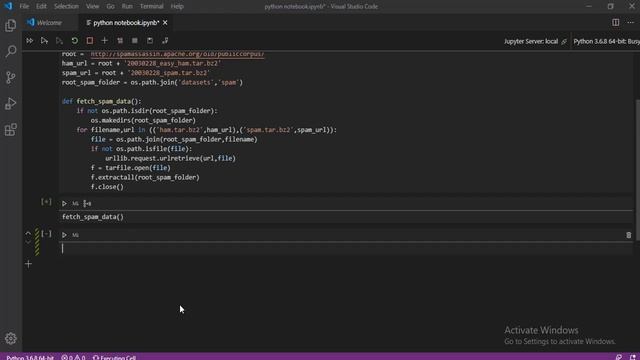Open the Terminal menu
This screenshot has width=640, height=360.
click(151, 7)
